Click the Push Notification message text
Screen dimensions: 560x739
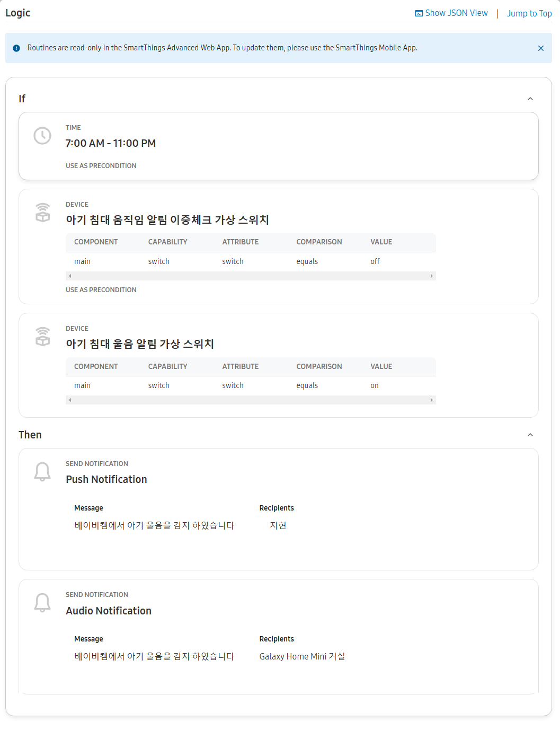coord(154,525)
